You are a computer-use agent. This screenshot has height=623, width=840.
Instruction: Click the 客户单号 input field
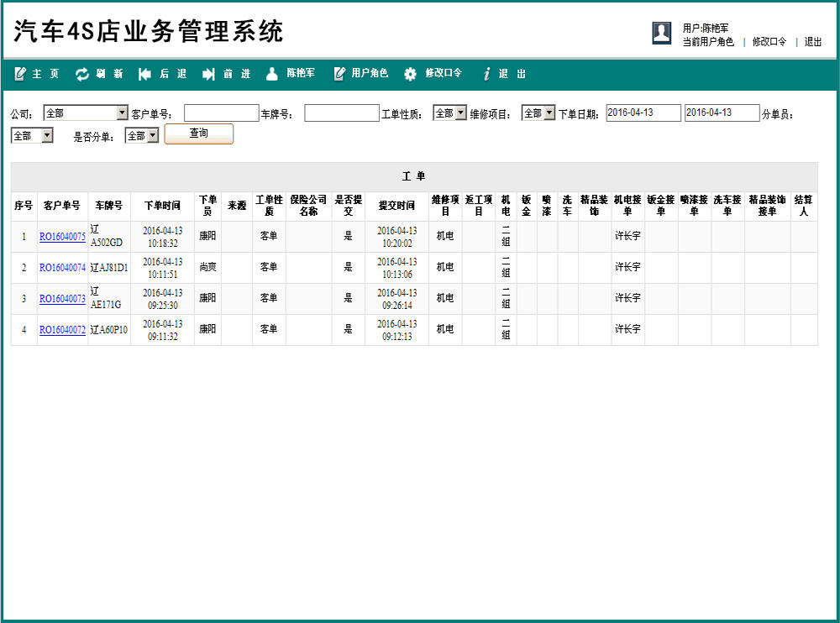coord(221,113)
